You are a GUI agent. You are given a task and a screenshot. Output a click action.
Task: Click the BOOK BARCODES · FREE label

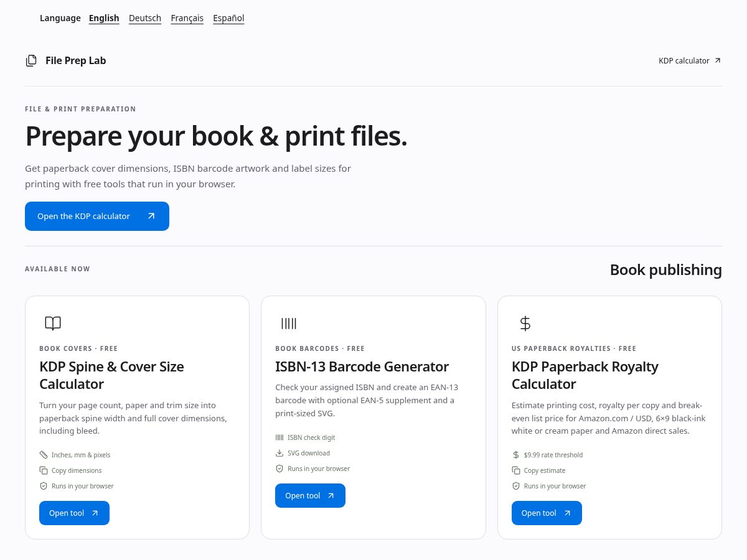click(x=320, y=348)
